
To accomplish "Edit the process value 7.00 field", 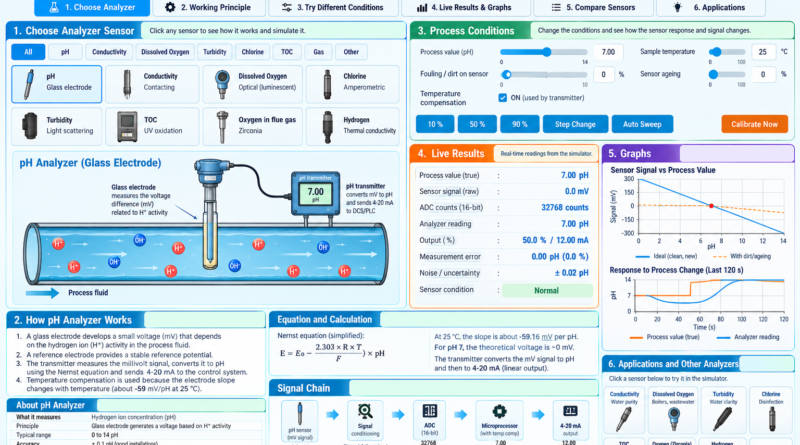I will (608, 52).
